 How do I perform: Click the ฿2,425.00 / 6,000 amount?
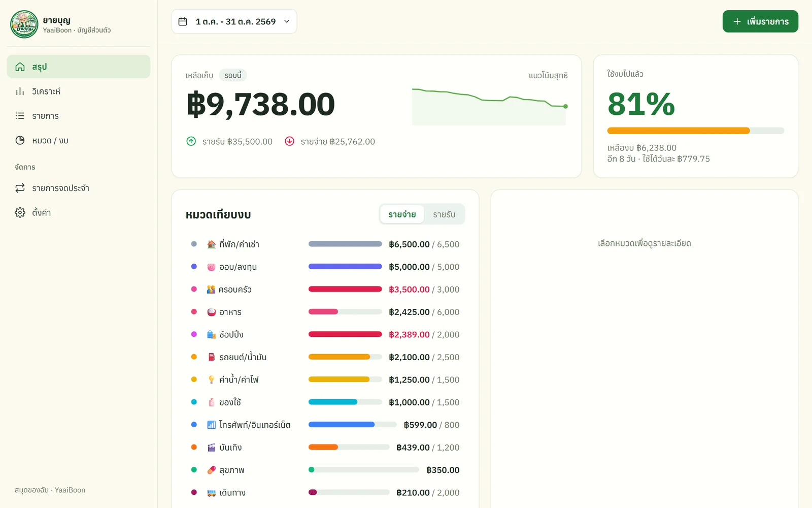point(424,312)
